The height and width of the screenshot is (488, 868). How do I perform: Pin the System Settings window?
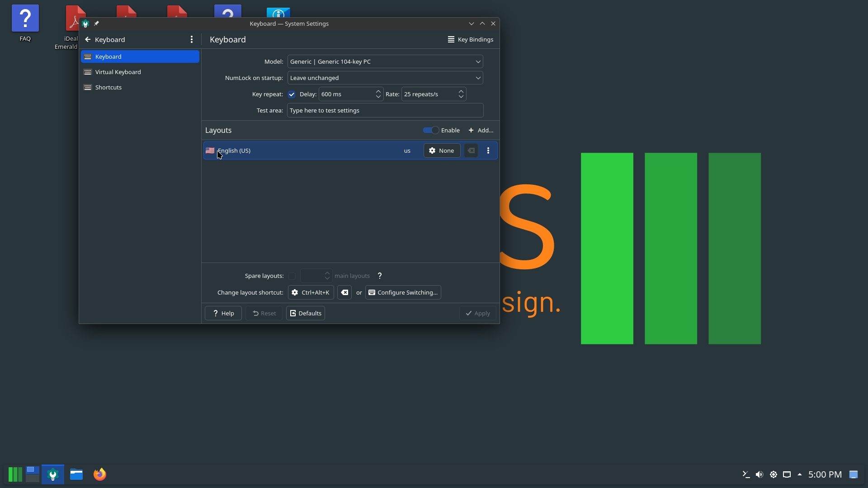click(x=96, y=23)
